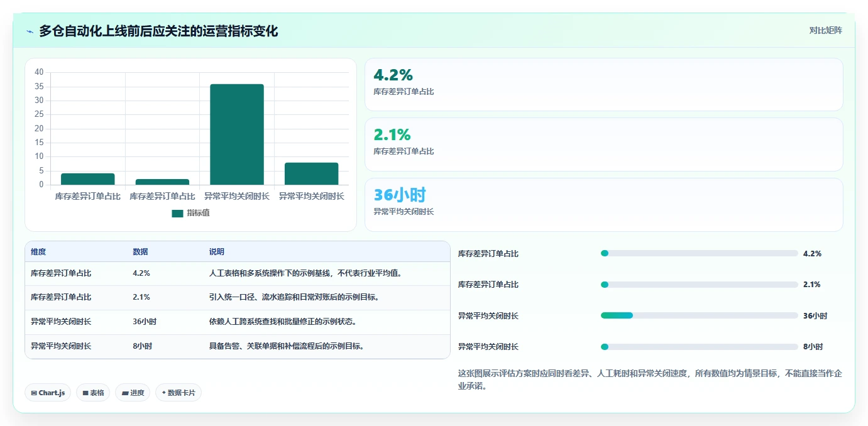The image size is (868, 426).
Task: Click the description starting 引入统一口径
Action: click(x=294, y=297)
